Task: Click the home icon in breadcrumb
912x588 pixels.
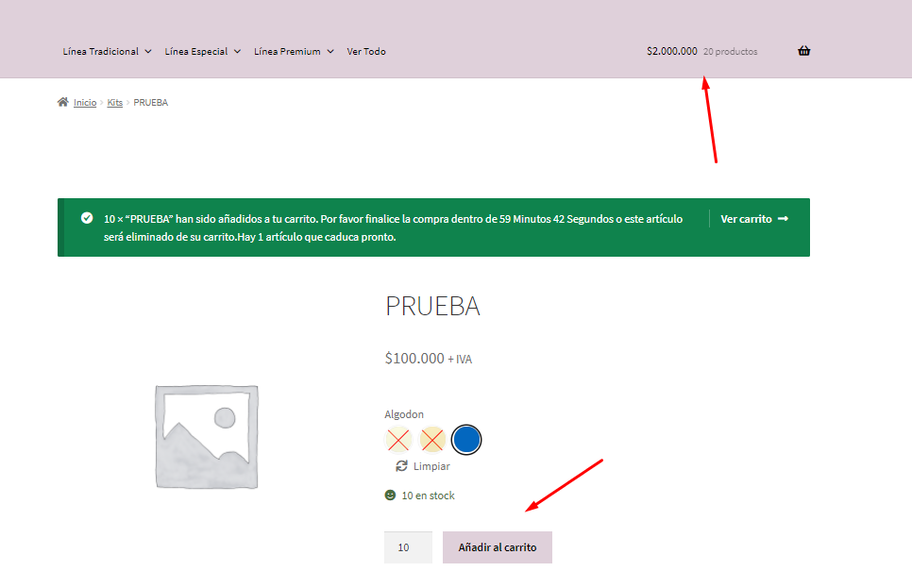Action: click(62, 102)
